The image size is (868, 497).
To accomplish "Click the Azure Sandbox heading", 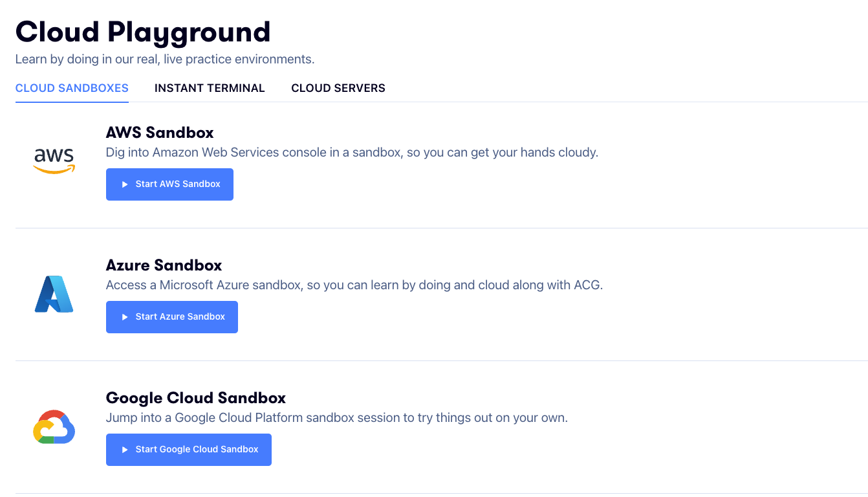I will click(164, 265).
